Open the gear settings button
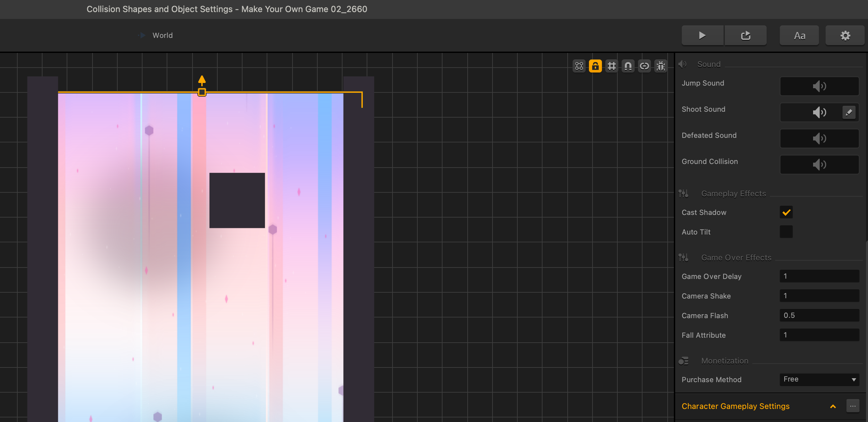This screenshot has width=868, height=422. pos(845,35)
